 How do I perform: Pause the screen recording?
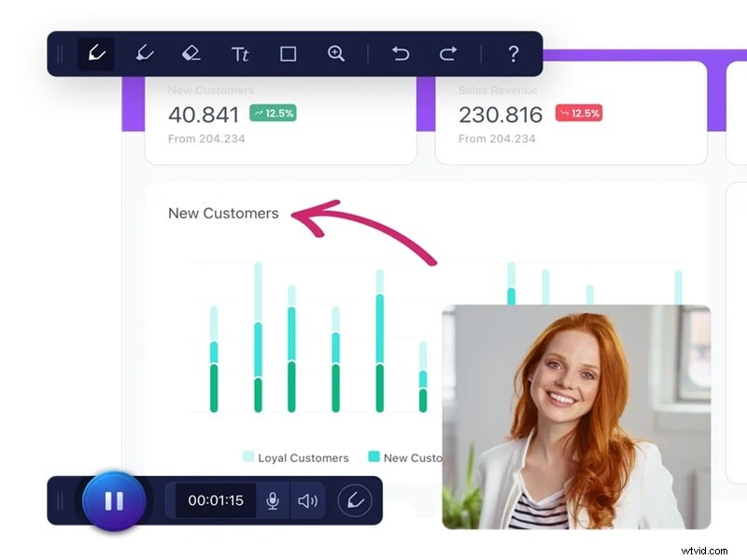[114, 500]
